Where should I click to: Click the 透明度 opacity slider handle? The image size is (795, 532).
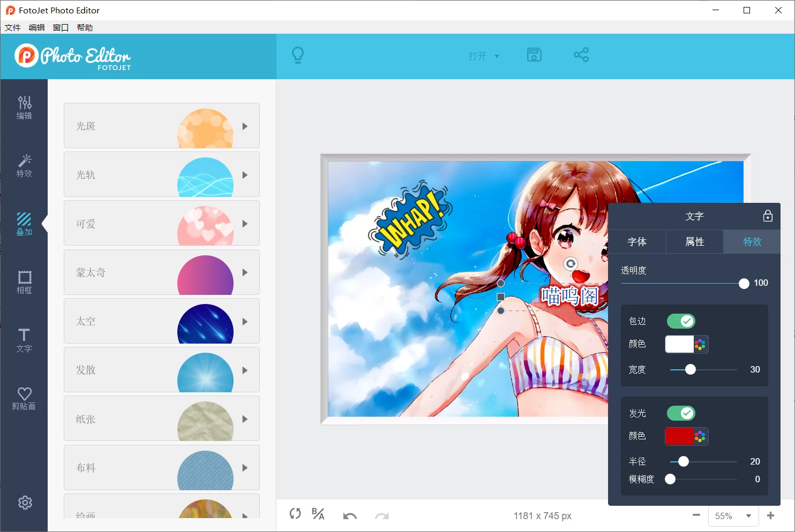click(744, 284)
